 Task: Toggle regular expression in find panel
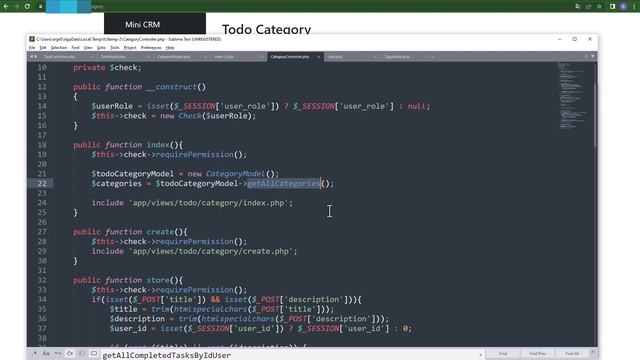point(35,353)
